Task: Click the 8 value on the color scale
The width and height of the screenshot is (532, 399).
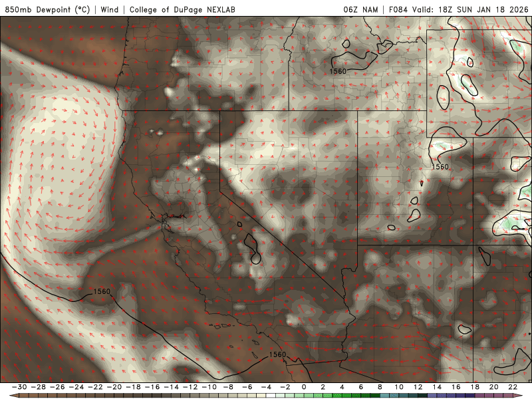Action: coord(380,387)
